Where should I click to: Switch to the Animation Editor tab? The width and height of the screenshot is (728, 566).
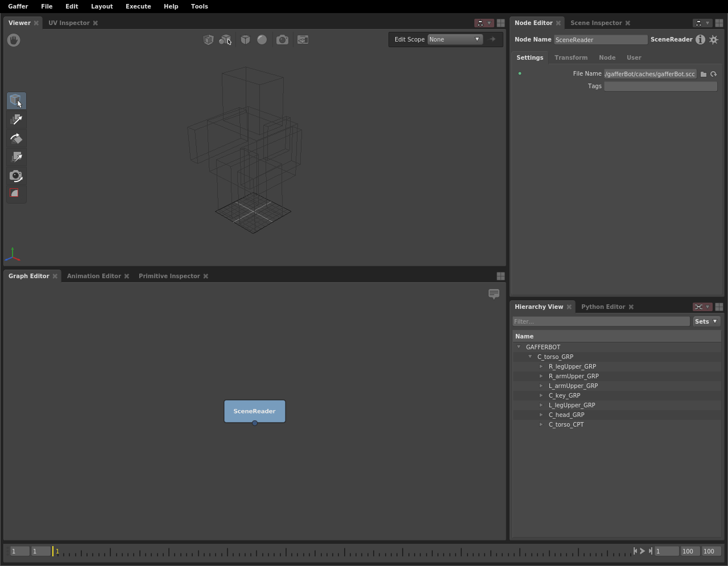[94, 276]
